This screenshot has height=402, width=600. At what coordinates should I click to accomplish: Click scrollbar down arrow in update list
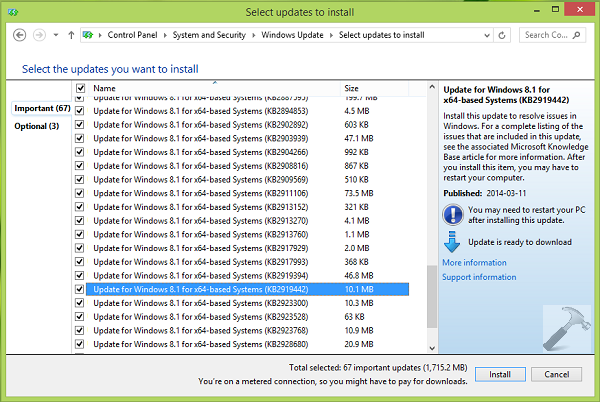(432, 348)
